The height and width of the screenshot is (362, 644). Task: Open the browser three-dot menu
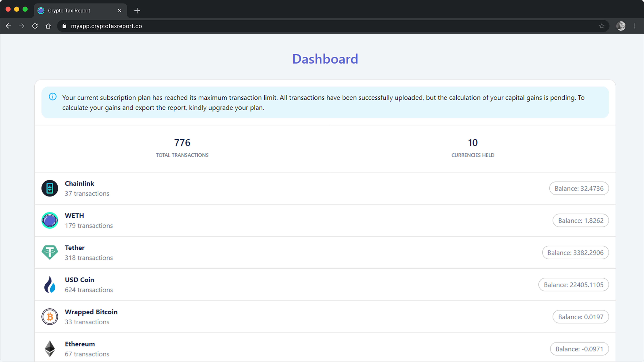tap(635, 26)
